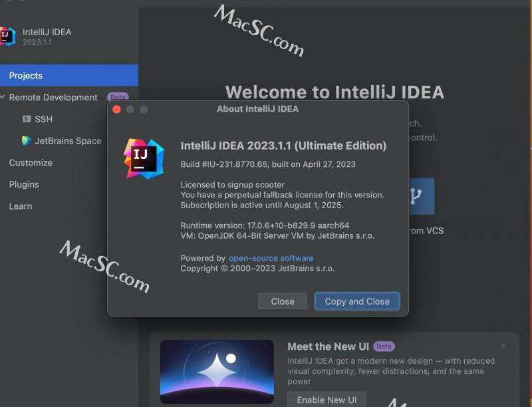Click the SSH terminal icon

click(27, 118)
